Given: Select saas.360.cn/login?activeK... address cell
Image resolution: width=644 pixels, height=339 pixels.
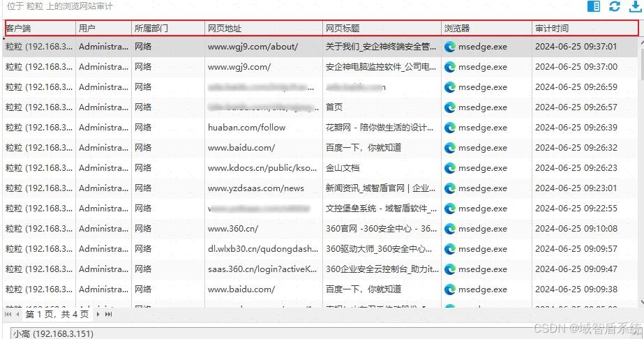Looking at the screenshot, I should 262,269.
